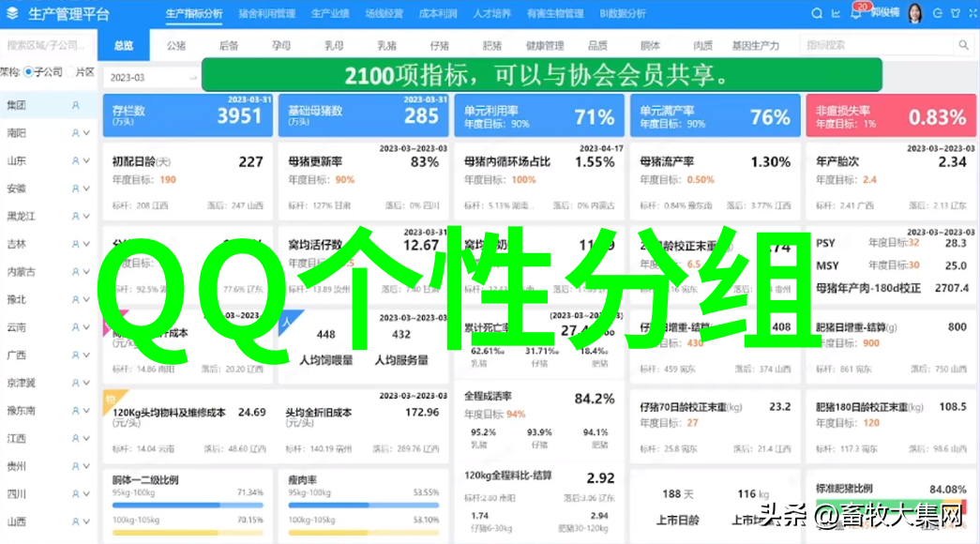Viewport: 980px width, 544px height.
Task: Expand the 云南 row chevron
Action: point(87,327)
